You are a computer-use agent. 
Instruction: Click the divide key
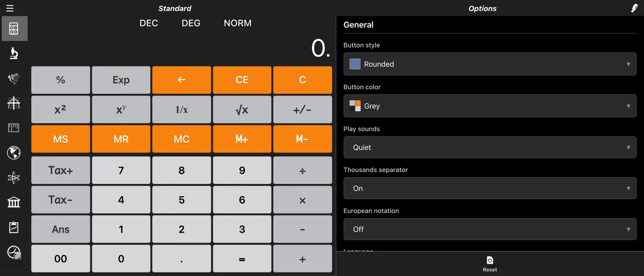pyautogui.click(x=303, y=171)
